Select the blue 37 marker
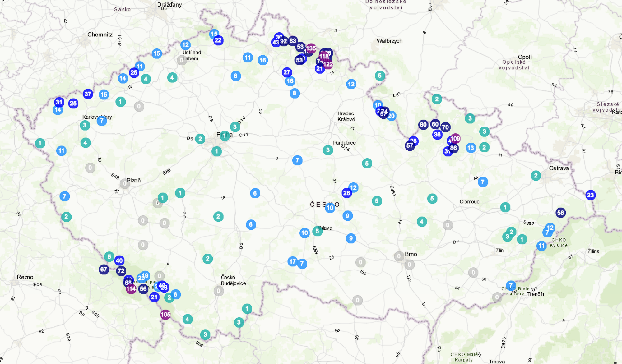The image size is (622, 364). point(88,94)
